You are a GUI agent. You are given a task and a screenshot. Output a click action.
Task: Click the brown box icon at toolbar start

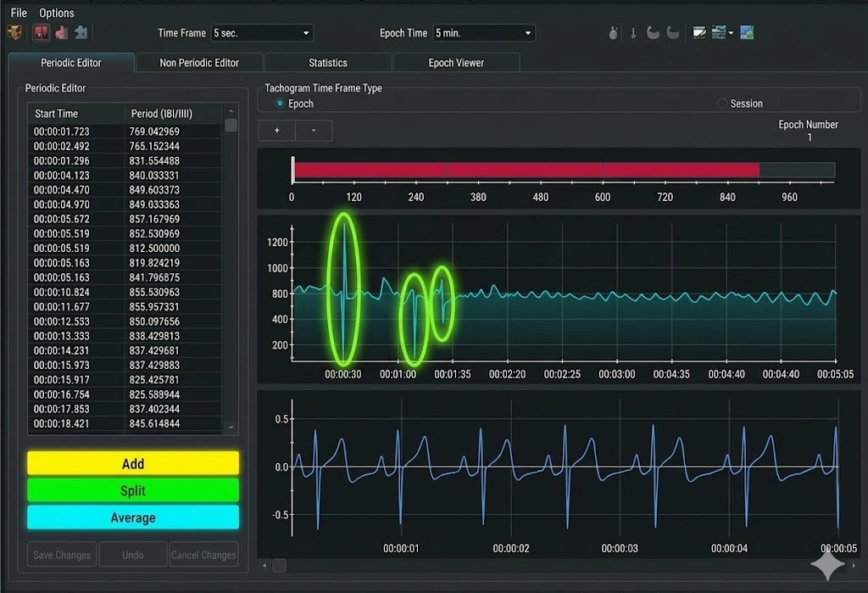point(14,33)
